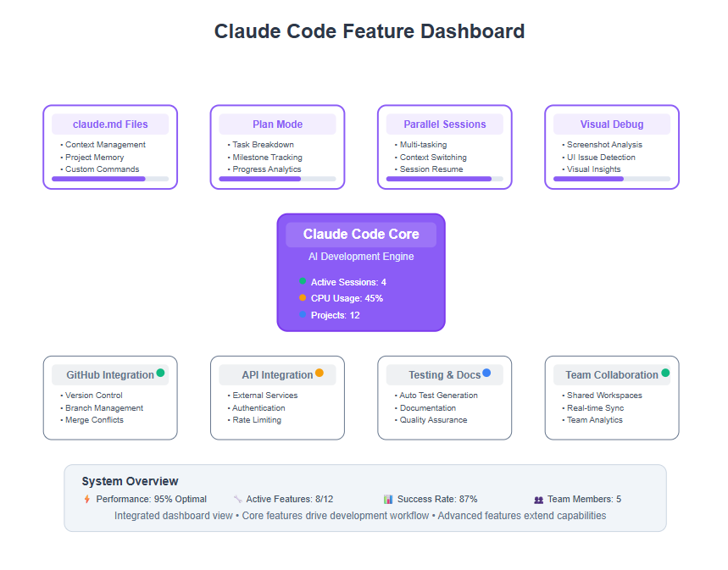Viewport: 728px width, 570px height.
Task: Click the AI Development Engine subtitle
Action: click(x=361, y=257)
